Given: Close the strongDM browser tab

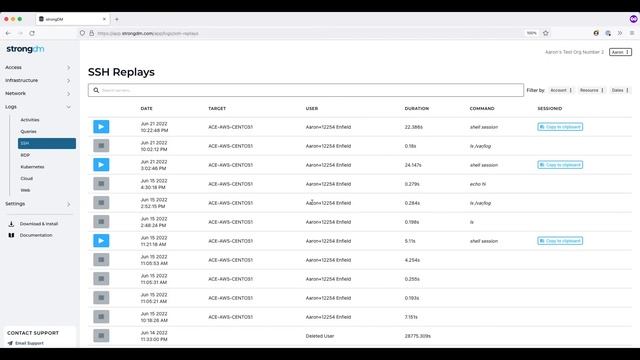Looking at the screenshot, I should pyautogui.click(x=104, y=19).
